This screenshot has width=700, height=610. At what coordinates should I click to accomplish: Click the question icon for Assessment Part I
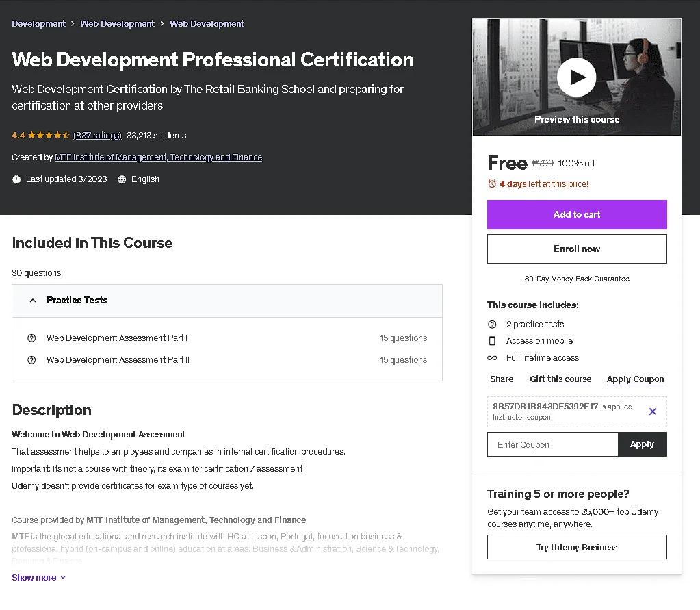pyautogui.click(x=31, y=338)
